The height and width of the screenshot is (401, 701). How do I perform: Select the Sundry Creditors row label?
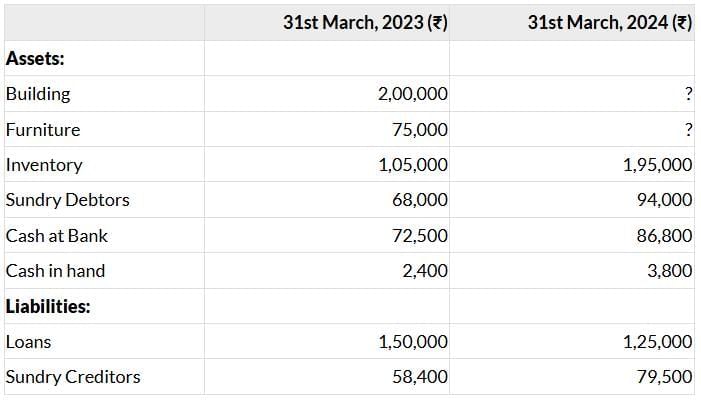73,377
